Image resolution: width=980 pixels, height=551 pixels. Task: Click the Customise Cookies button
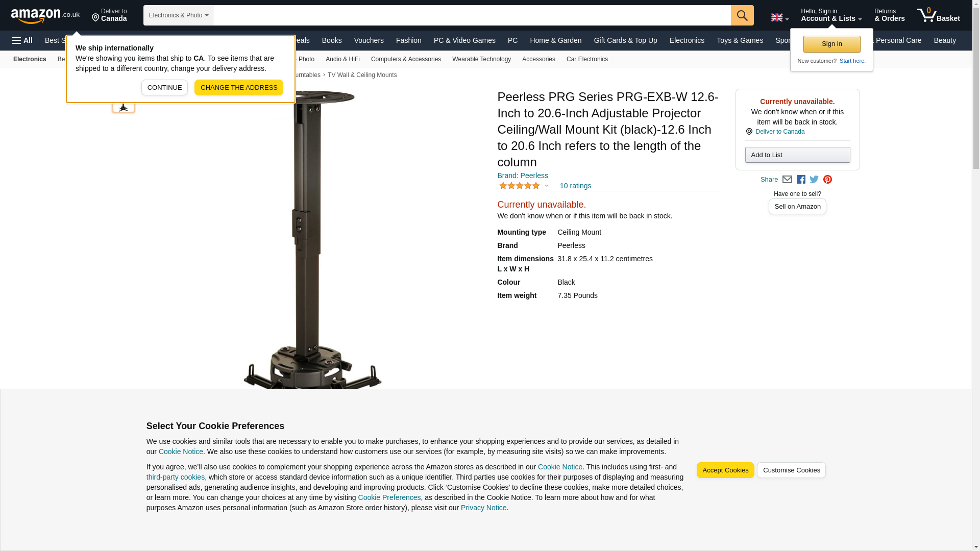coord(791,470)
